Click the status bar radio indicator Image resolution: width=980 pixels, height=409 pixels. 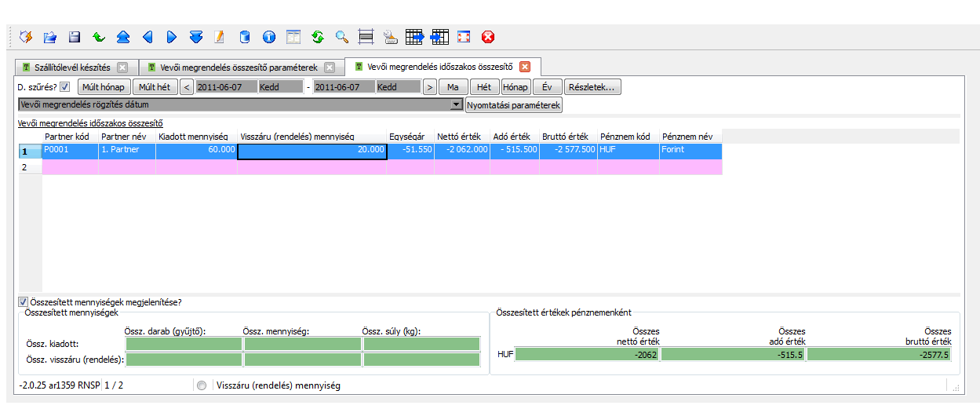pos(202,386)
